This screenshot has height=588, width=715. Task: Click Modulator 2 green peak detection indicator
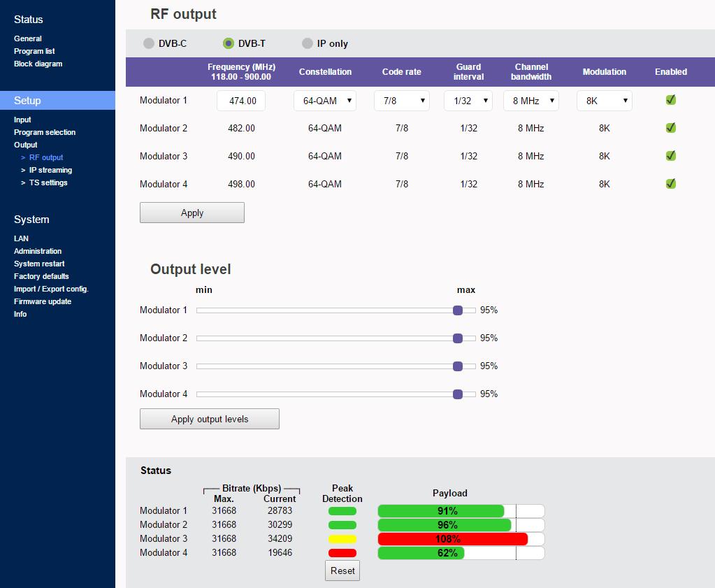(x=342, y=525)
